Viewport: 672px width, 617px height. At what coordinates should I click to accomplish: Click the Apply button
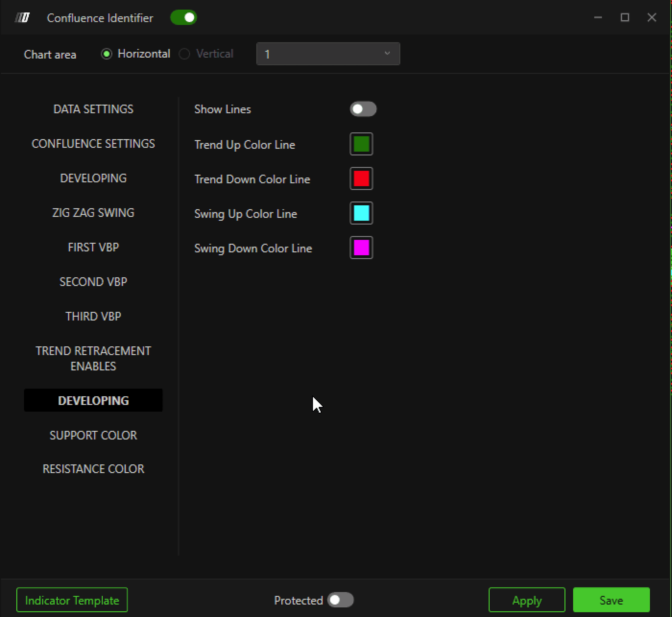(526, 600)
